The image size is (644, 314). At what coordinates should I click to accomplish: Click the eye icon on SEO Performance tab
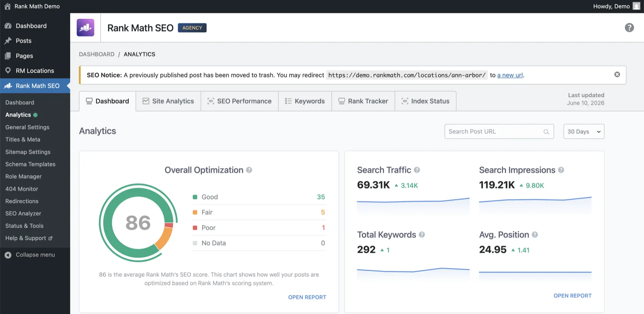[211, 101]
